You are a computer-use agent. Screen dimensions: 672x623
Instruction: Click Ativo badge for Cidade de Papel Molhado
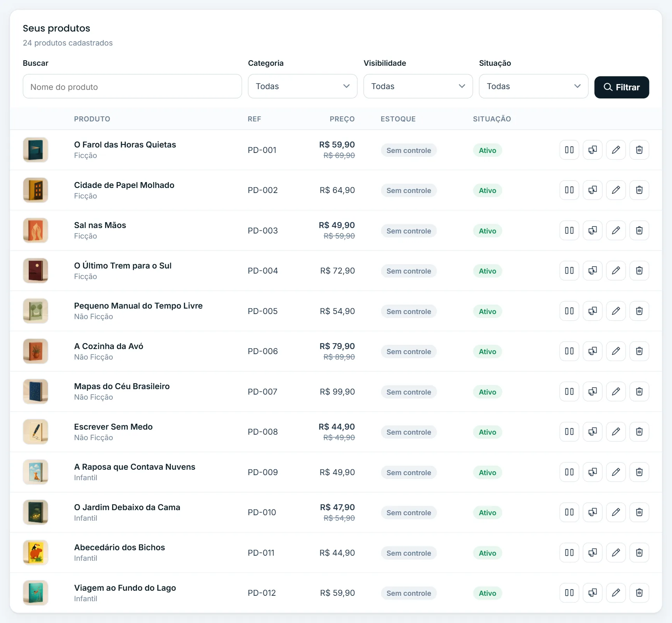(x=487, y=191)
